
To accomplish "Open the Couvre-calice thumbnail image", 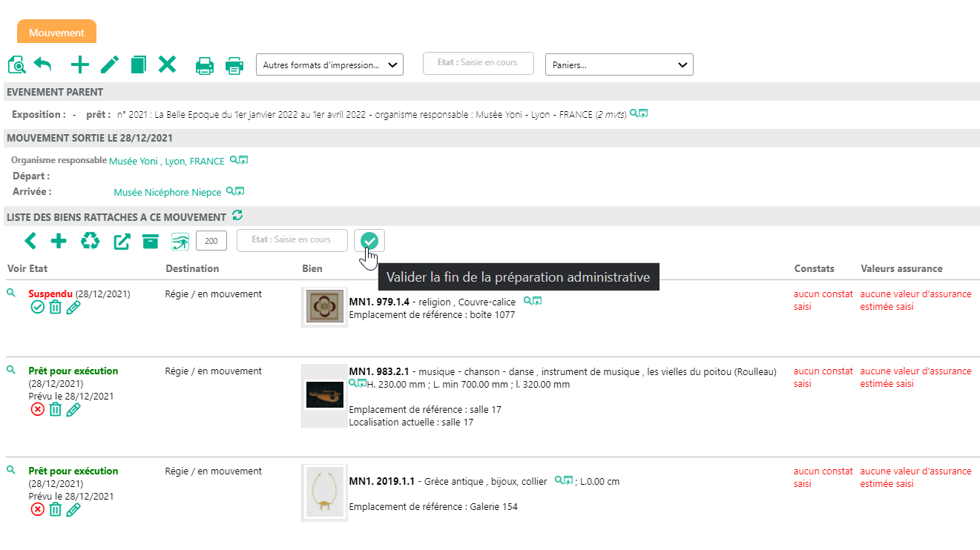I will (324, 307).
